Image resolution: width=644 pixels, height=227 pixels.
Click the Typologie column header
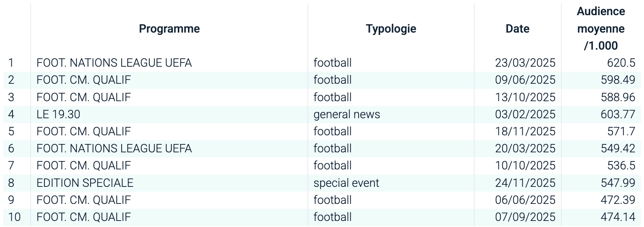click(x=391, y=29)
